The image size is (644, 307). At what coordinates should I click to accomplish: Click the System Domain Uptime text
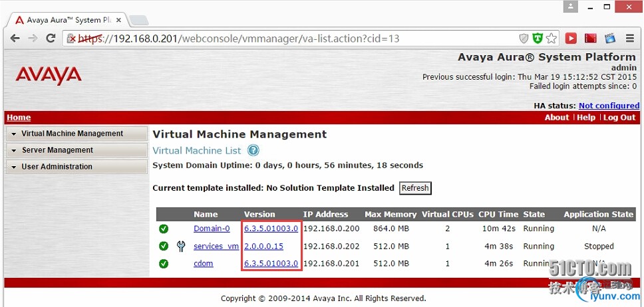(x=287, y=165)
